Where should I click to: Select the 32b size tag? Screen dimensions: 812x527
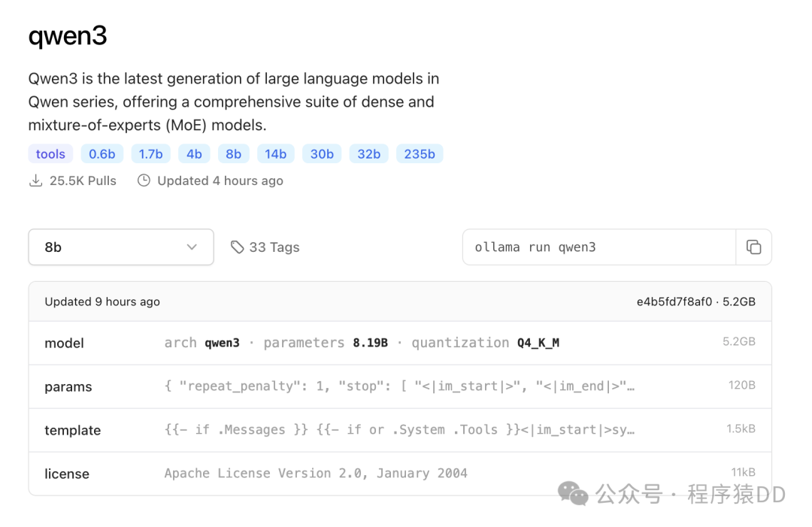368,154
